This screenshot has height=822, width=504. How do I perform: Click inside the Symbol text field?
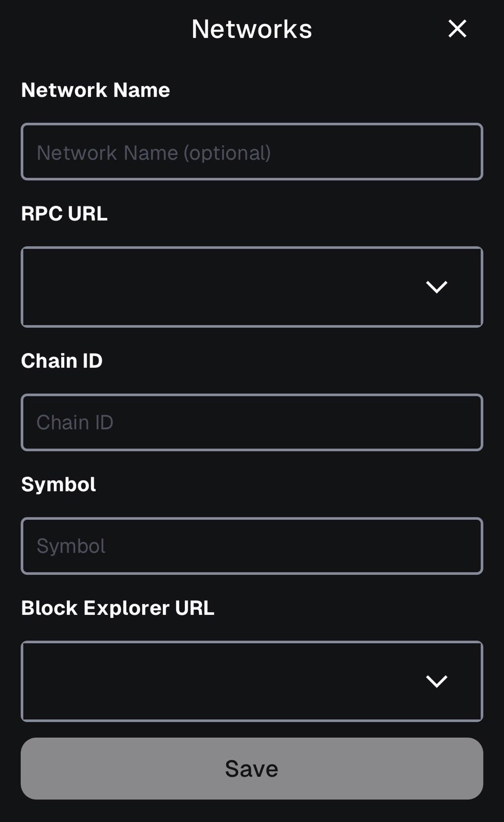click(x=251, y=546)
